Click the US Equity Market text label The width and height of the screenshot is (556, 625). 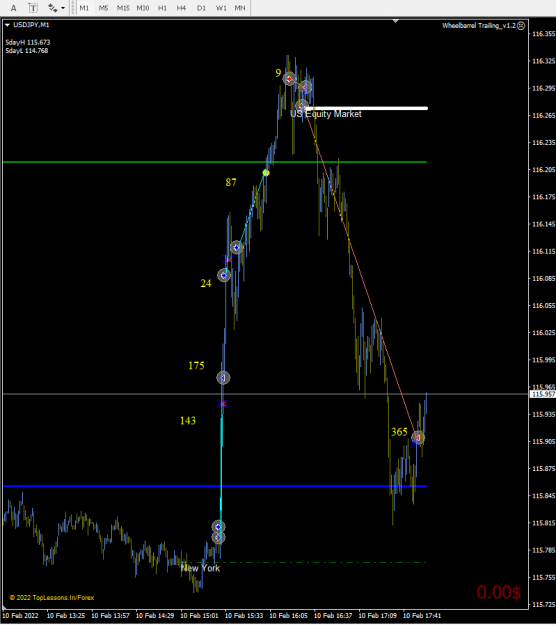[326, 114]
